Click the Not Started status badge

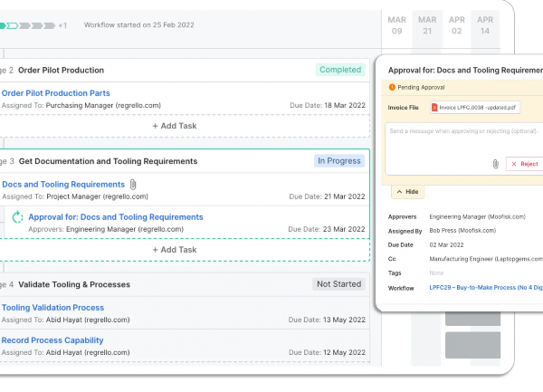[338, 284]
